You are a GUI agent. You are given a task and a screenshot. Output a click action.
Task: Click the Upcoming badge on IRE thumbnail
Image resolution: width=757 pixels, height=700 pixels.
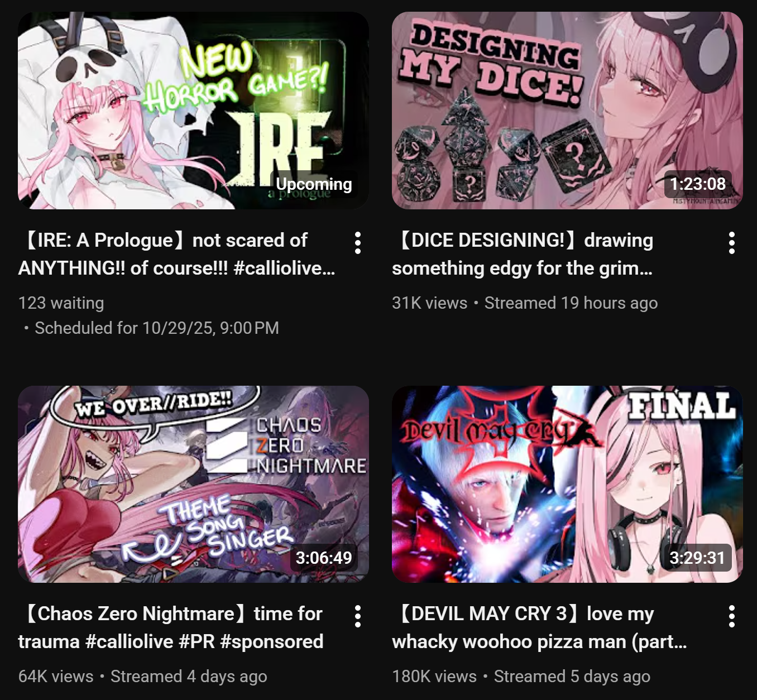(x=314, y=184)
